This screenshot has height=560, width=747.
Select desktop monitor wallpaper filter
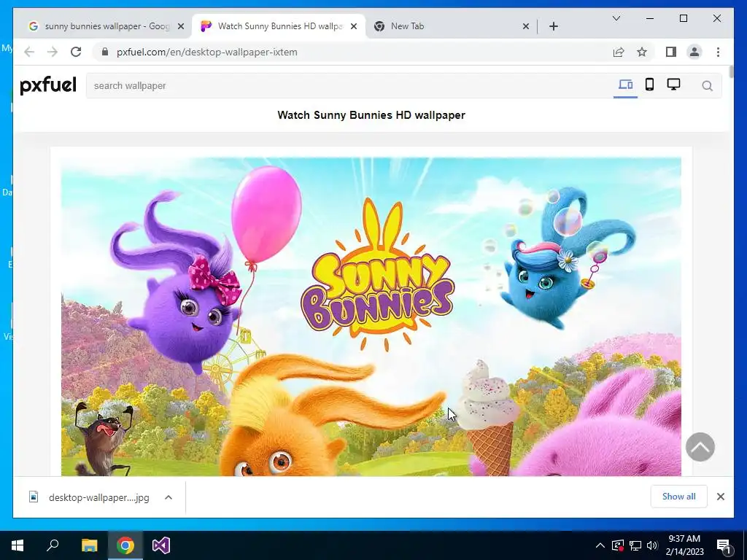click(673, 85)
